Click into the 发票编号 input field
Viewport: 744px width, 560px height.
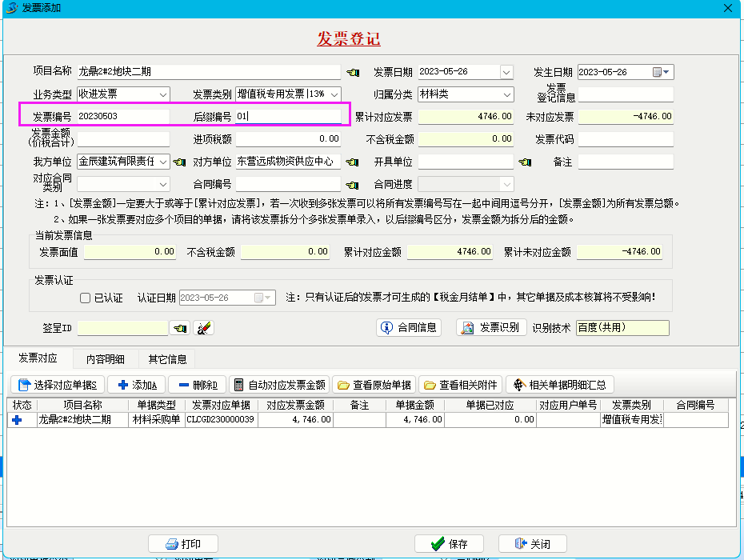pos(122,117)
